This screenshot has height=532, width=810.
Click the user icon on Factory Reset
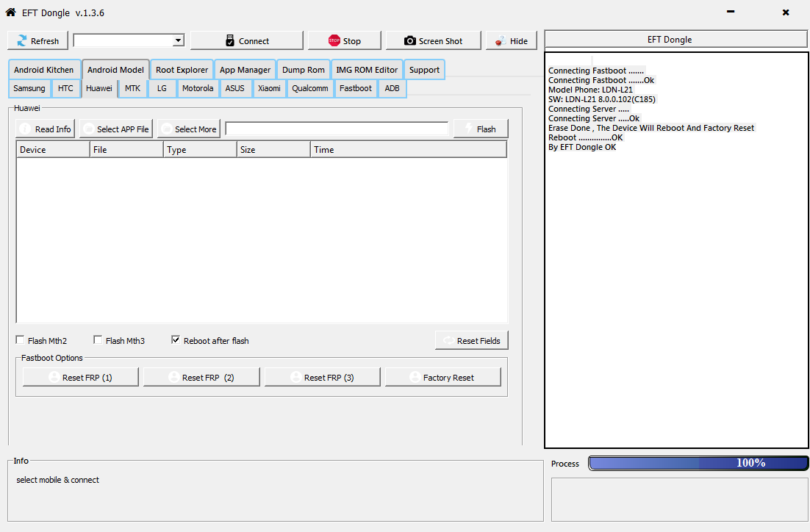(x=415, y=377)
